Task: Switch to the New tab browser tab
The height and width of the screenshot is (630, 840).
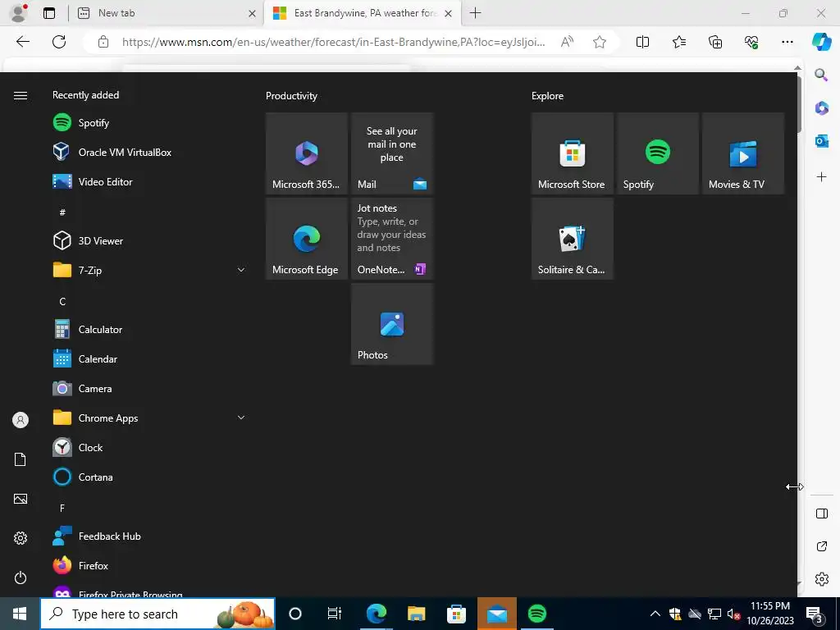Action: (x=166, y=13)
